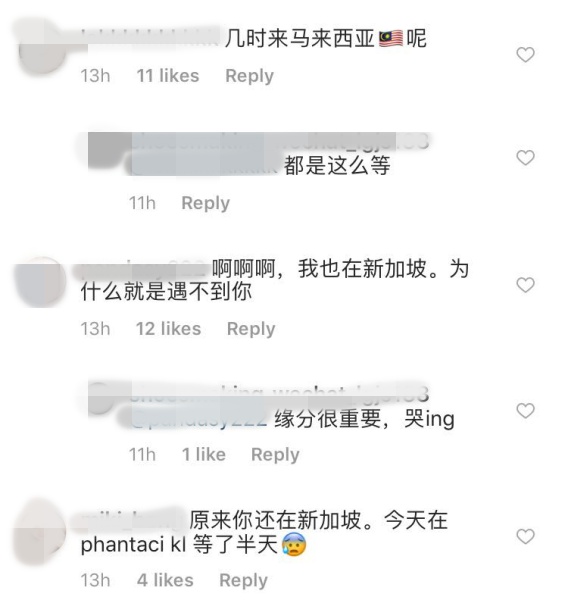Open the 11 likes list
The height and width of the screenshot is (600, 568).
pyautogui.click(x=168, y=75)
